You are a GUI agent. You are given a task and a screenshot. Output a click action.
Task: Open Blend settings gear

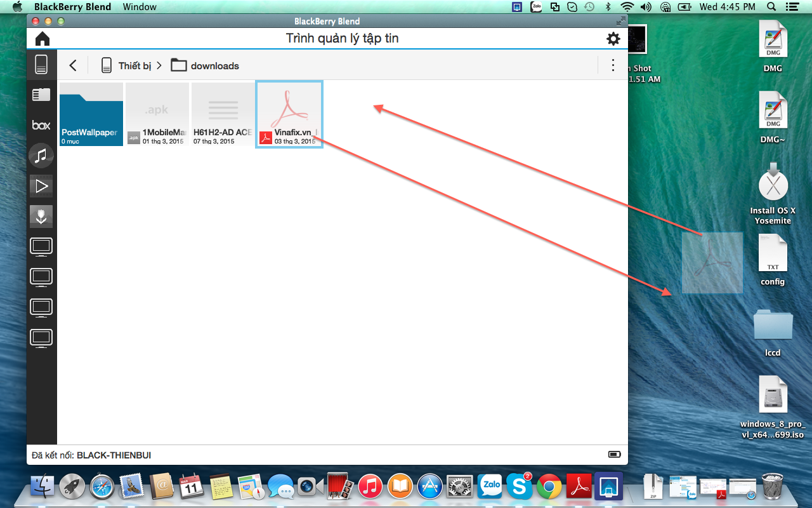(x=613, y=39)
